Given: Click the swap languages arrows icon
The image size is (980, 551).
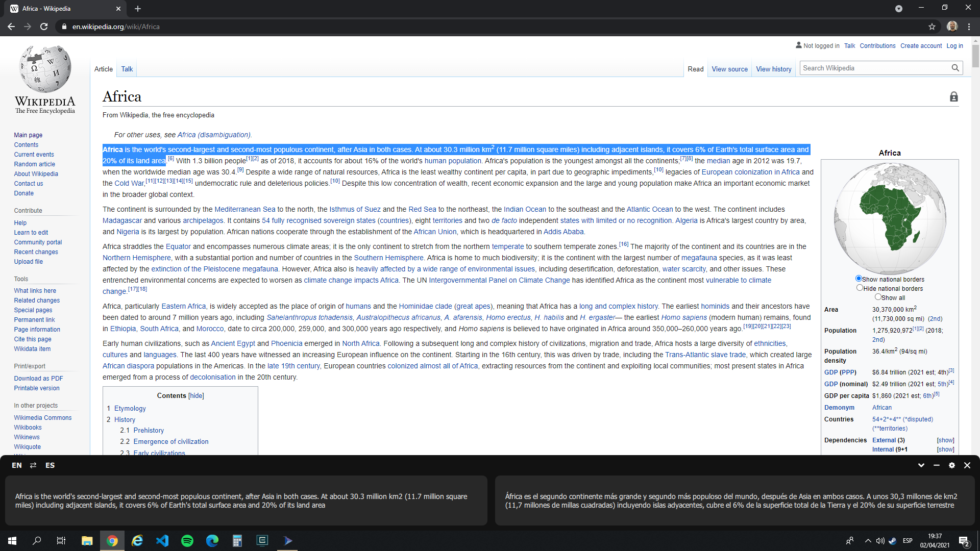Looking at the screenshot, I should [x=33, y=465].
